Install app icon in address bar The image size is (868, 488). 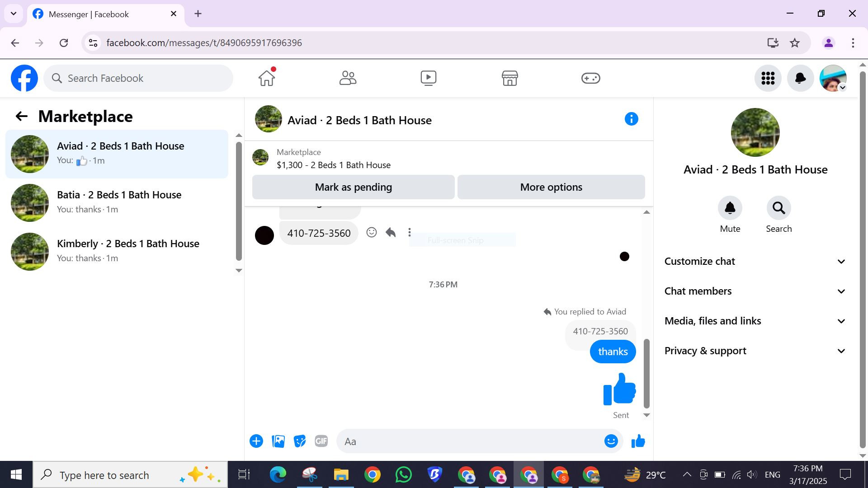click(x=773, y=43)
